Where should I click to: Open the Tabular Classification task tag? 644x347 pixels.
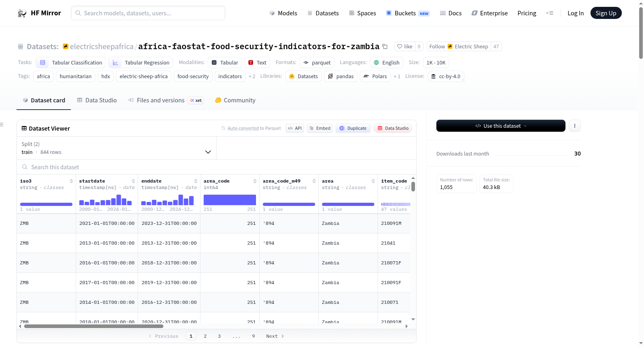[x=71, y=62]
